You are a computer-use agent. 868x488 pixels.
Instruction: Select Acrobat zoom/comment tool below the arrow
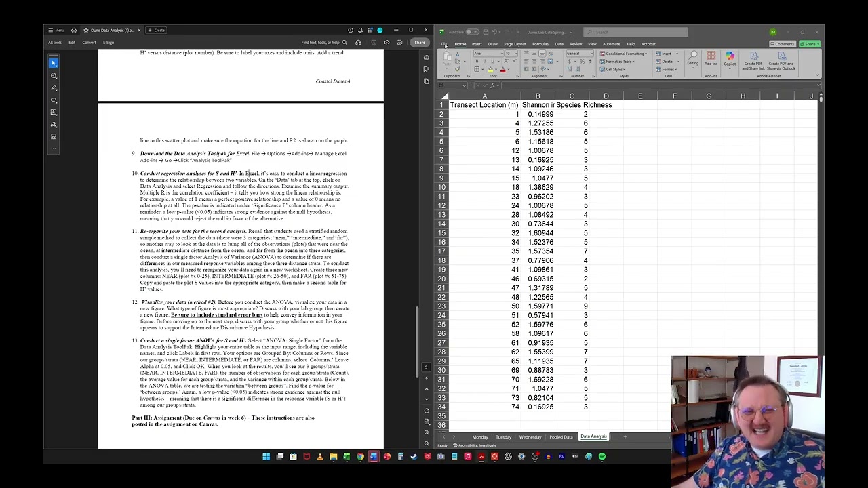click(54, 75)
